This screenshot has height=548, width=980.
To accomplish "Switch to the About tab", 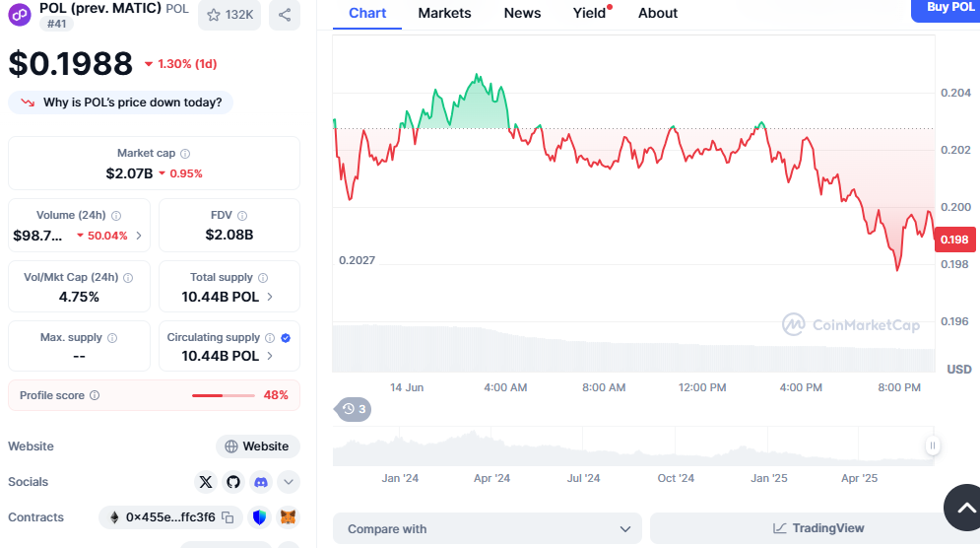I will tap(658, 13).
